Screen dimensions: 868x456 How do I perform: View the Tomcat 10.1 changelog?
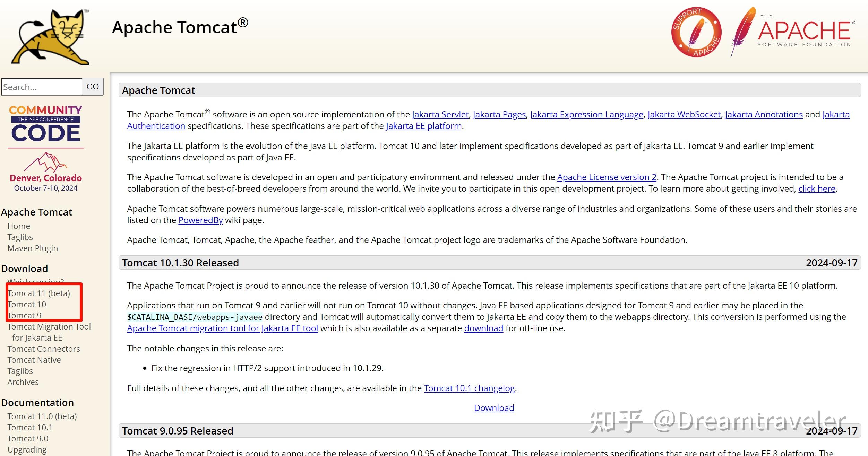(x=469, y=388)
